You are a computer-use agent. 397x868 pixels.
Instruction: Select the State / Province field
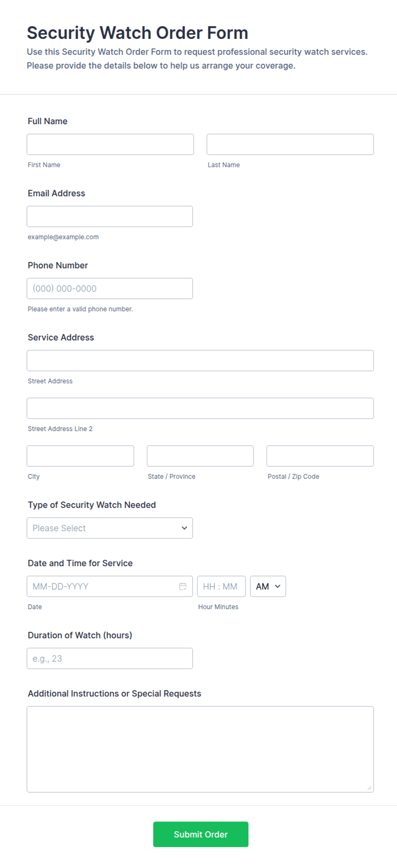200,456
